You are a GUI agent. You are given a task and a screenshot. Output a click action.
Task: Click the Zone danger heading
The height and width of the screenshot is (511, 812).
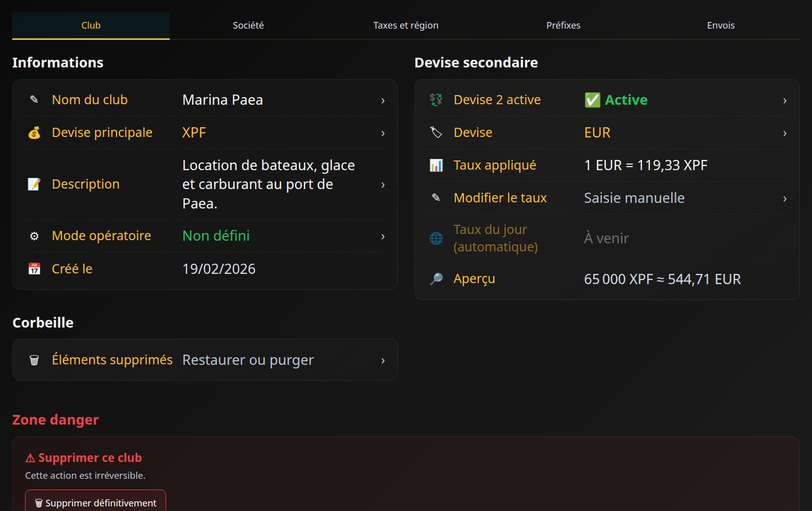pos(55,420)
